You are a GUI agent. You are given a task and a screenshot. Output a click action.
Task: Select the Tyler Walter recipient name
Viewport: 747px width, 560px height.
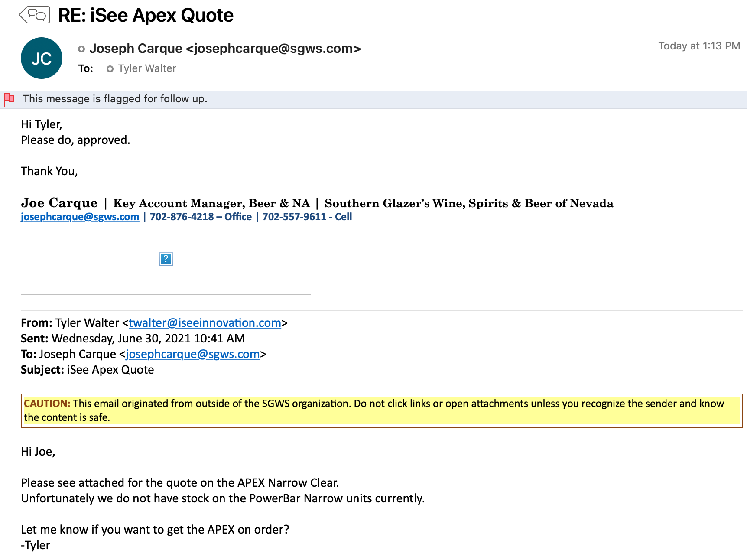coord(147,68)
